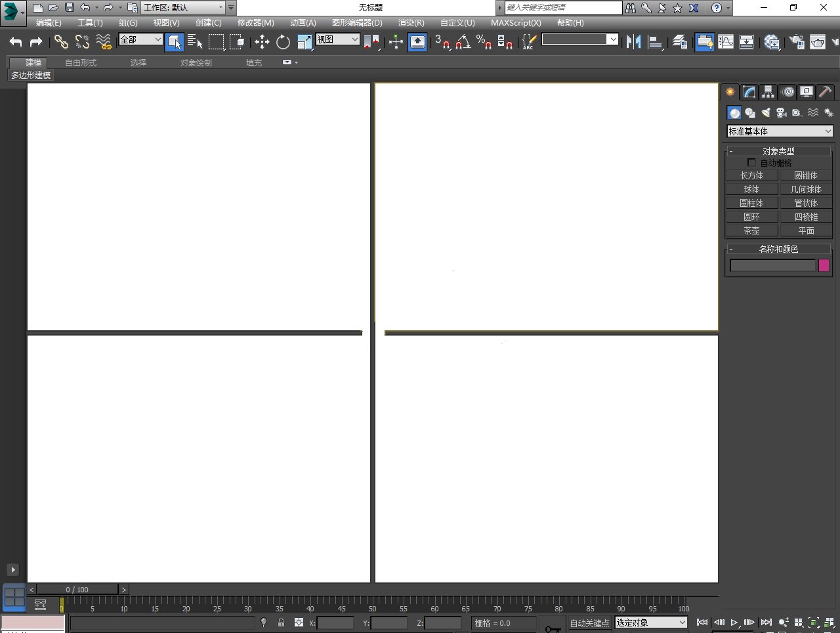This screenshot has height=633, width=840.
Task: Open the 选定对象 key filter dropdown
Action: [x=651, y=622]
